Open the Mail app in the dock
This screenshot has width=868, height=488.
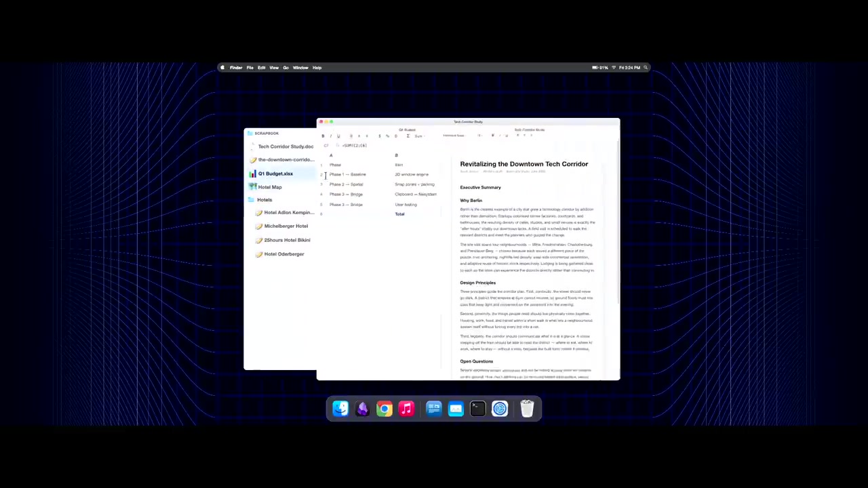(x=456, y=409)
